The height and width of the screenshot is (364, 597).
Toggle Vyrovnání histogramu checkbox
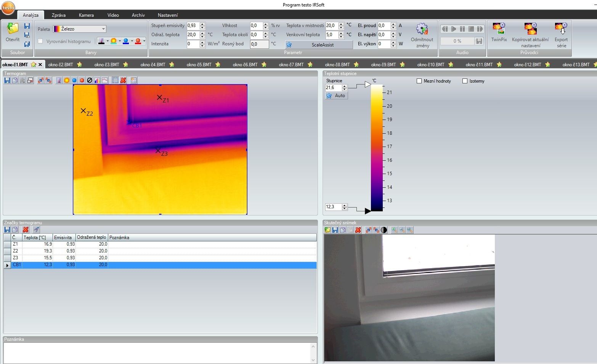(40, 41)
